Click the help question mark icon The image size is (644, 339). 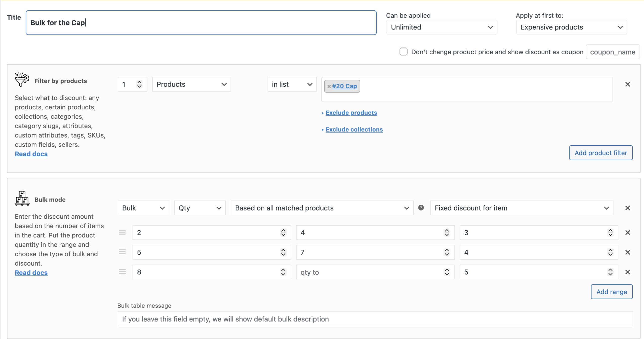pyautogui.click(x=421, y=208)
